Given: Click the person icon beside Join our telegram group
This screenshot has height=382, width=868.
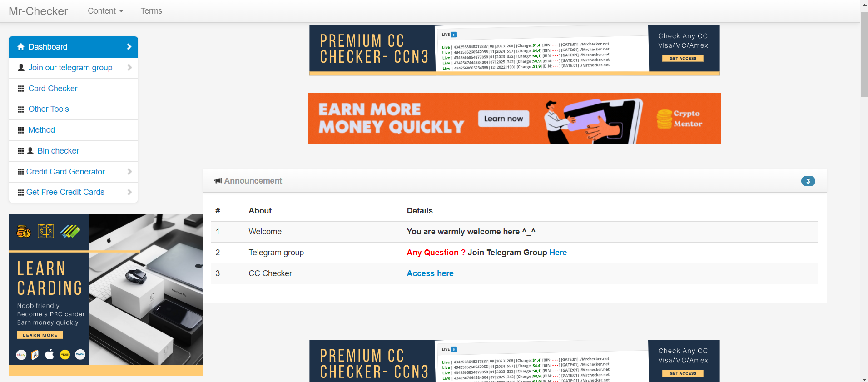Looking at the screenshot, I should [x=21, y=68].
